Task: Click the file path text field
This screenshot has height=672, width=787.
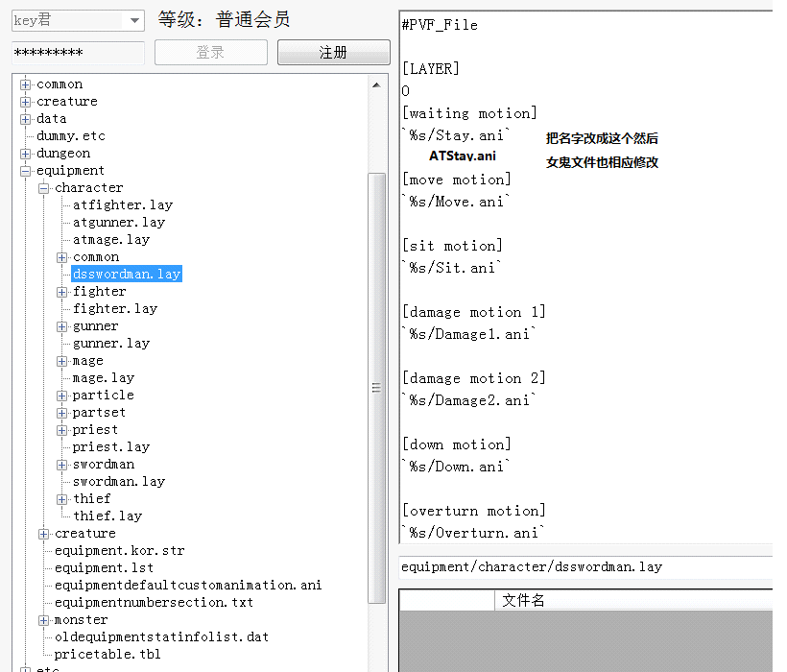Action: 585,567
